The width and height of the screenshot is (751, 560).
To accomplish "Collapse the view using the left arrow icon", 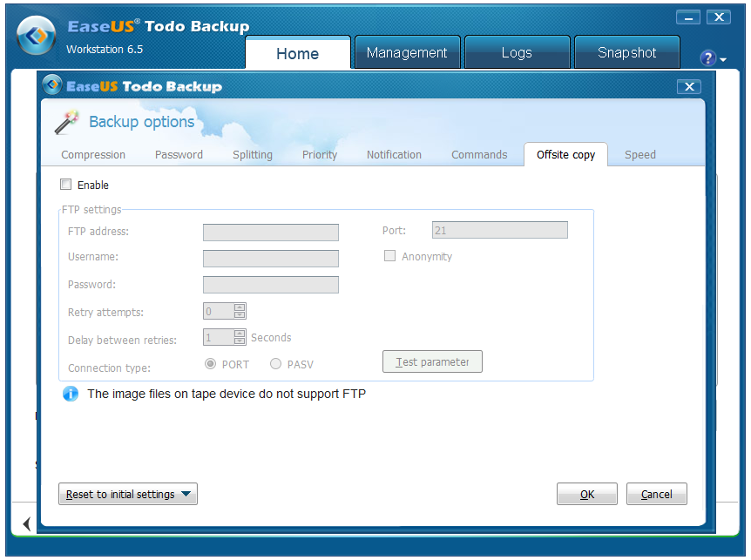I will 25,523.
